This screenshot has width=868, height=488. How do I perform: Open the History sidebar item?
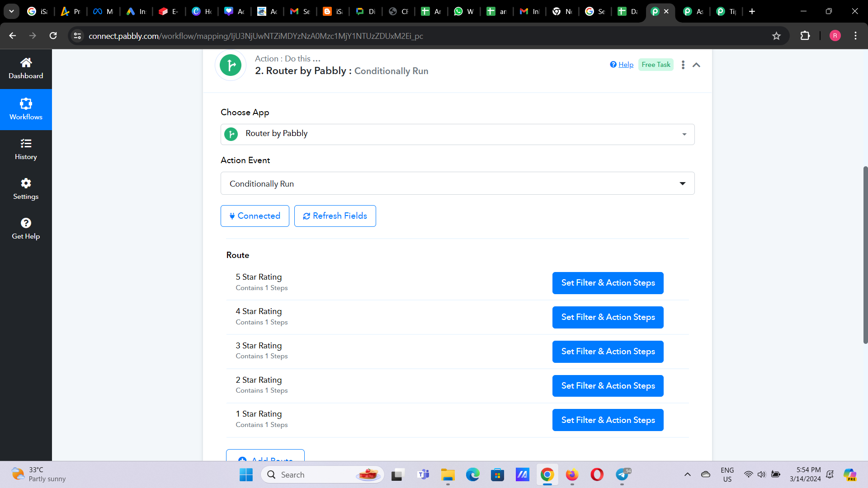coord(26,150)
